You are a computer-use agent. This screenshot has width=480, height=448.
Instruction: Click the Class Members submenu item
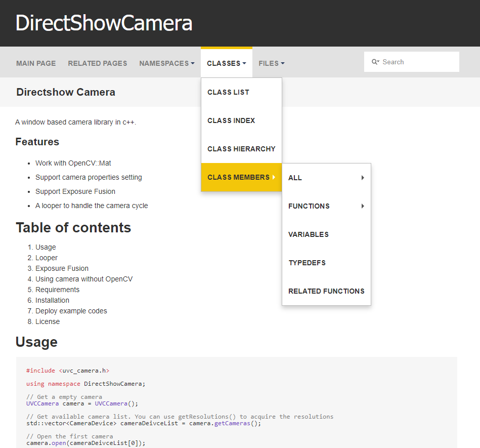238,177
